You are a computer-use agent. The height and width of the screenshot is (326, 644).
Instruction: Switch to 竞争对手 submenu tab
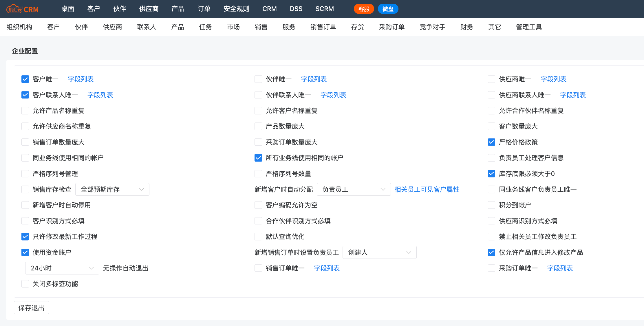tap(433, 27)
